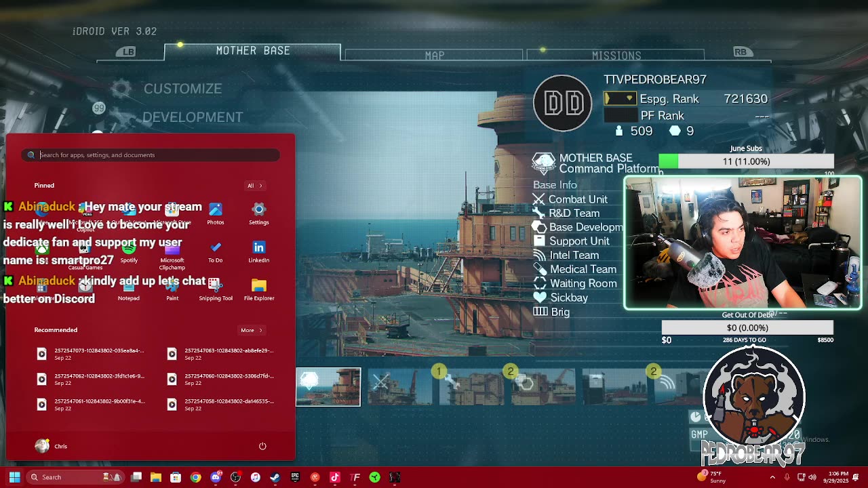Select Support Unit in Base Info
This screenshot has height=488, width=868.
click(572, 241)
